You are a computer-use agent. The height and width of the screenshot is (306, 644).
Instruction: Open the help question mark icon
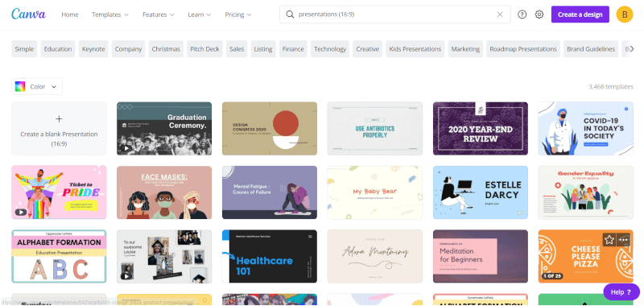522,14
